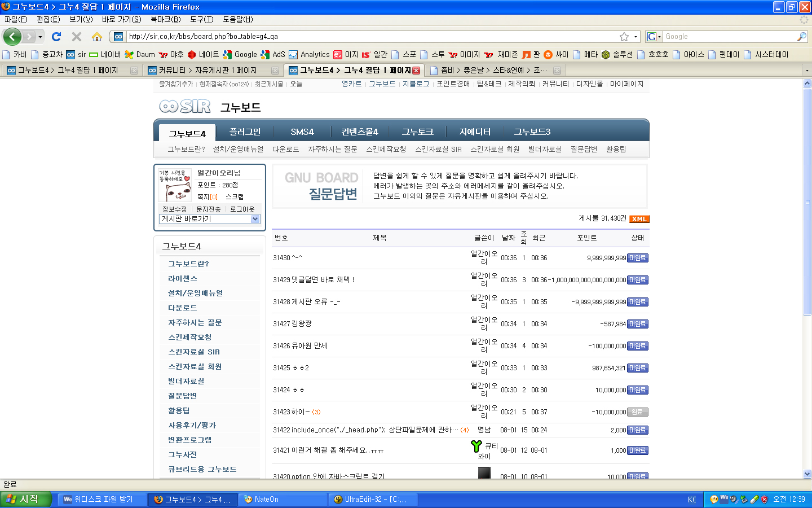
Task: Click 미완료 status button for post 31430
Action: click(637, 258)
